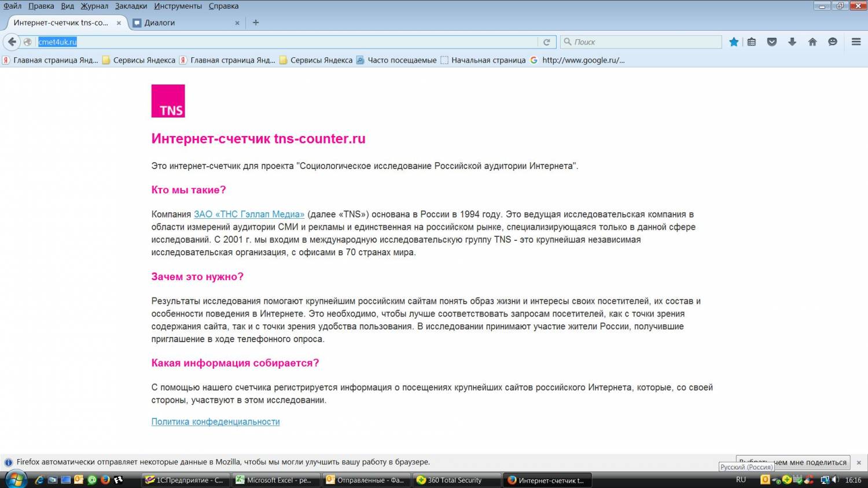The height and width of the screenshot is (488, 868).
Task: Open the Файл menu
Action: 13,6
